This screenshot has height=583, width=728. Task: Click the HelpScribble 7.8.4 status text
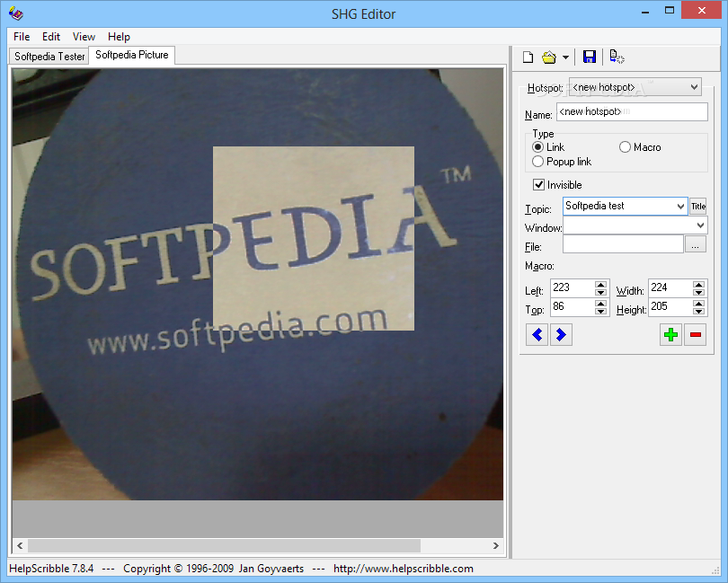point(51,569)
